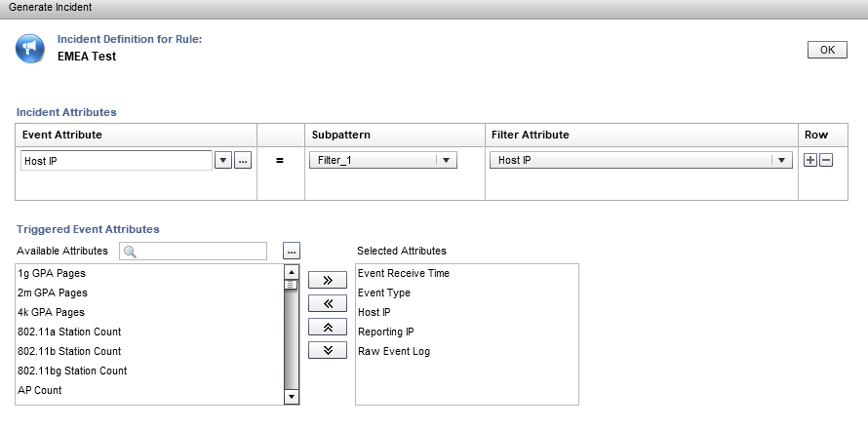
Task: Click the Subpattern column header
Action: (395, 135)
